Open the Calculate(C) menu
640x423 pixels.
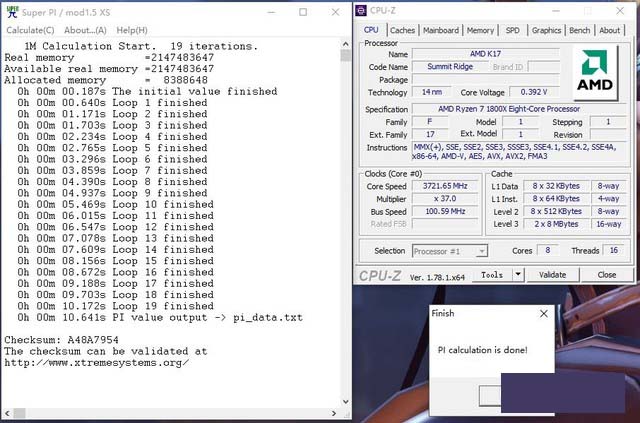click(31, 30)
